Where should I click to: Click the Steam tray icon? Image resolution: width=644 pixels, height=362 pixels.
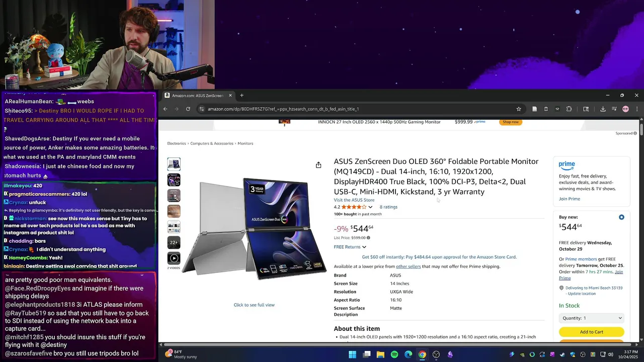click(x=562, y=354)
